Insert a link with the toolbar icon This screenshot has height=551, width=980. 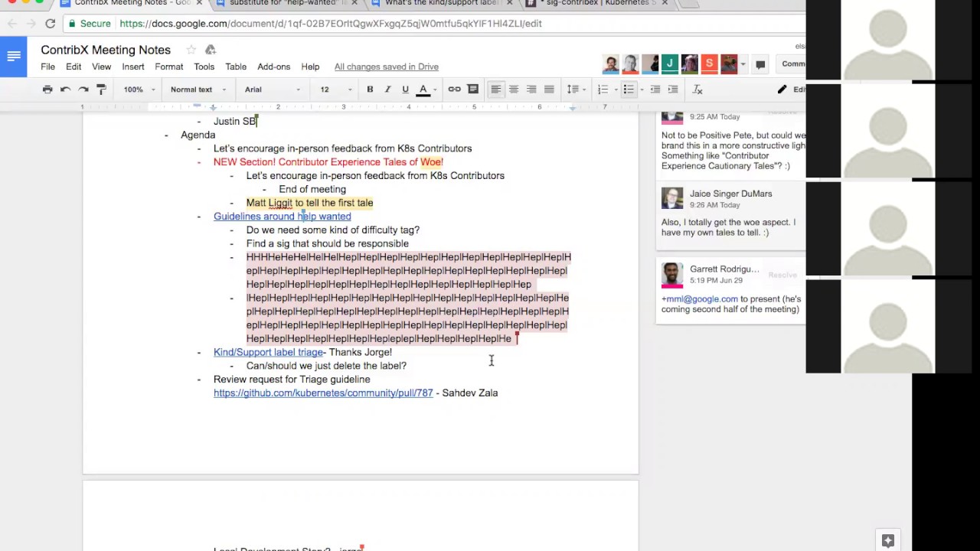[x=454, y=90]
